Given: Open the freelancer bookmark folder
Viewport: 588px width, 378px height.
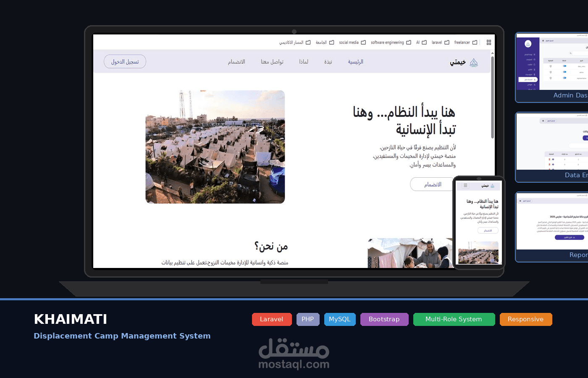Looking at the screenshot, I should [466, 42].
